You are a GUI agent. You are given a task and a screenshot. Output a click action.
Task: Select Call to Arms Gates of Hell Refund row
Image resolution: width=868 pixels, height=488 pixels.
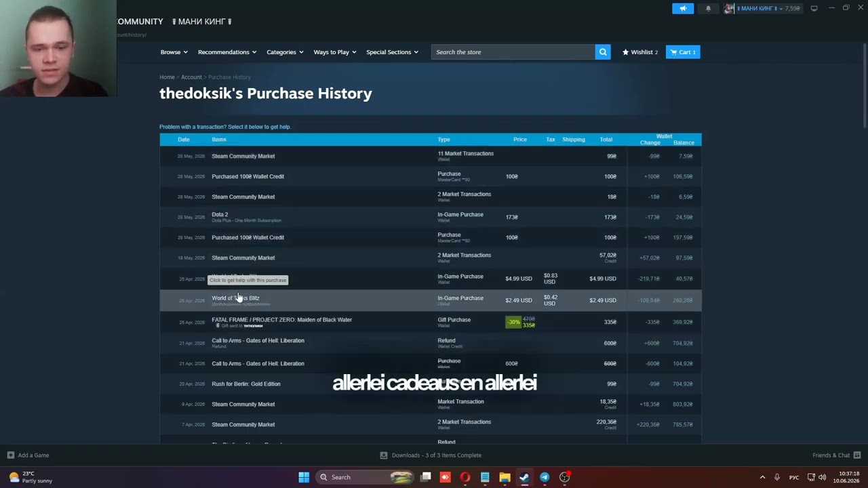pos(431,343)
